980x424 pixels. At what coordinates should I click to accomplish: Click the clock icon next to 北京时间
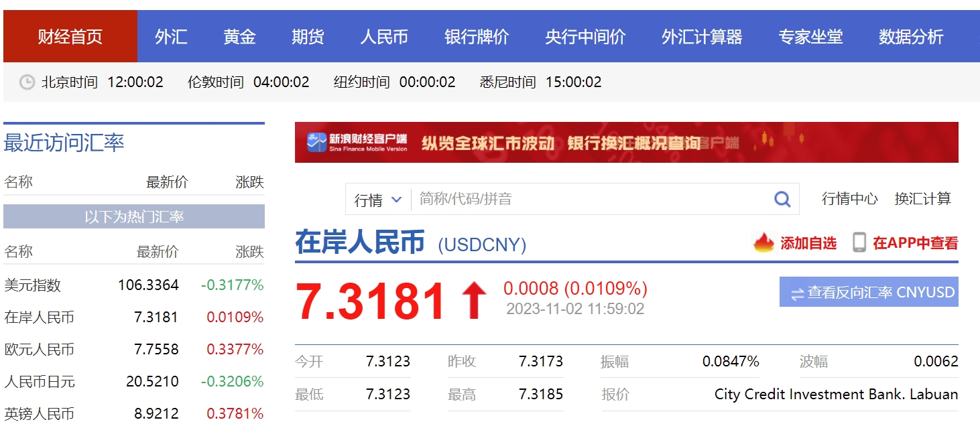pyautogui.click(x=27, y=82)
